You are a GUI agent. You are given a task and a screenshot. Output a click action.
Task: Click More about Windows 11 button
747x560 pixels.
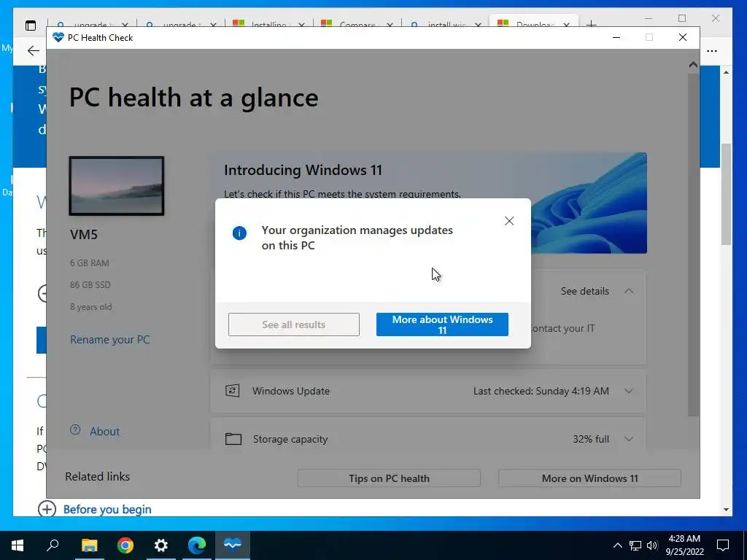click(x=442, y=324)
